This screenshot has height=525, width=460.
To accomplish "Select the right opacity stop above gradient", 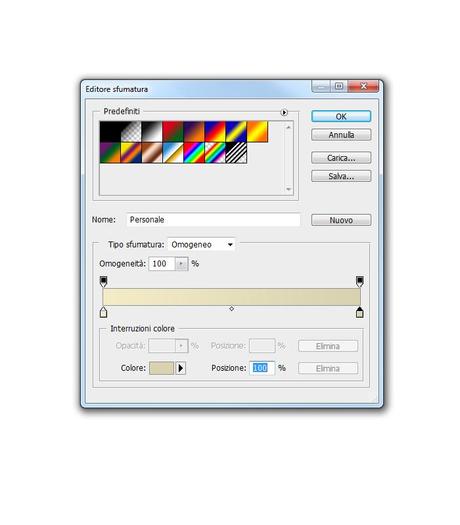I will coord(360,281).
